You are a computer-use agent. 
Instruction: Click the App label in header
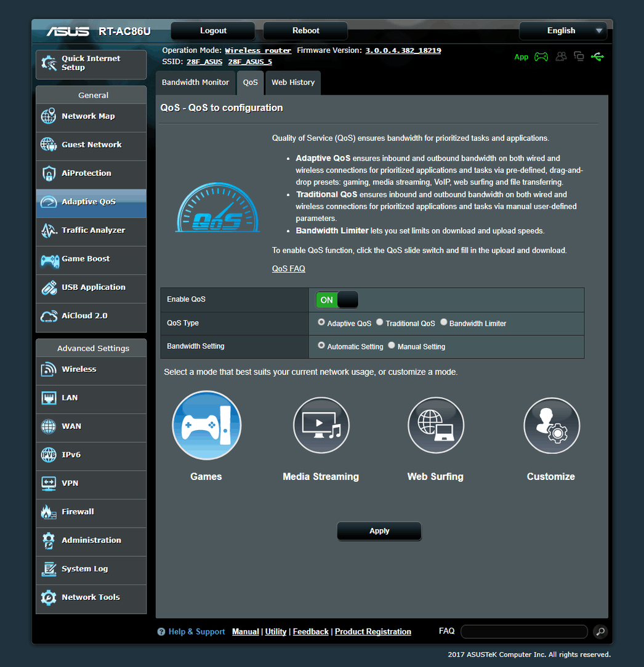[x=521, y=57]
